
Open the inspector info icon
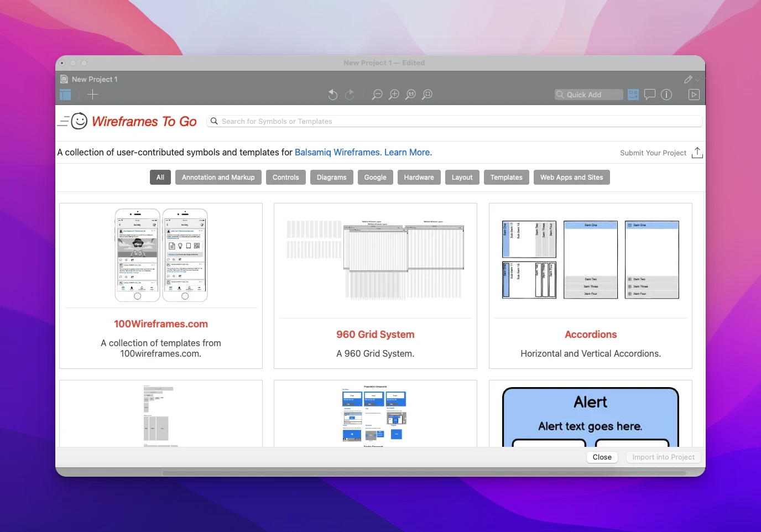[x=666, y=95]
